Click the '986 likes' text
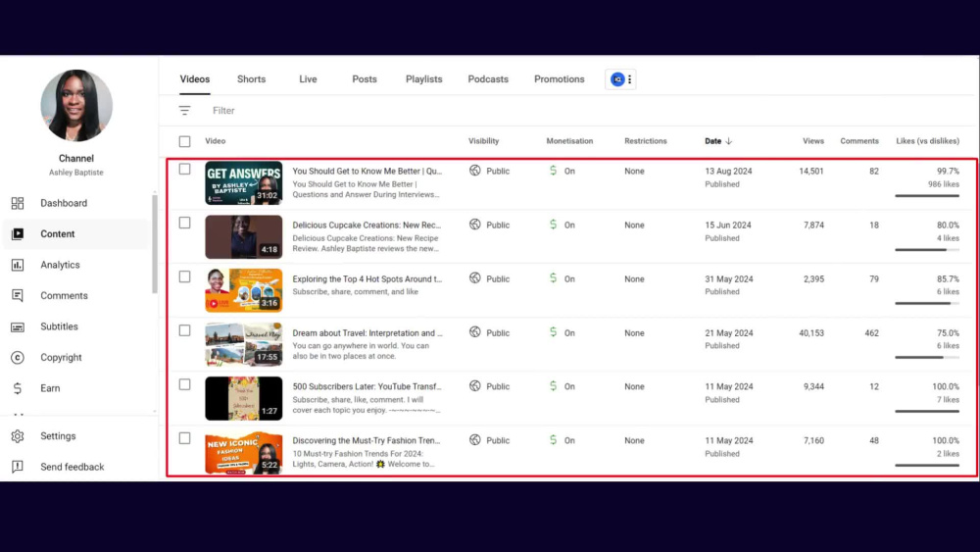Screen dimensions: 980x552 coord(943,184)
